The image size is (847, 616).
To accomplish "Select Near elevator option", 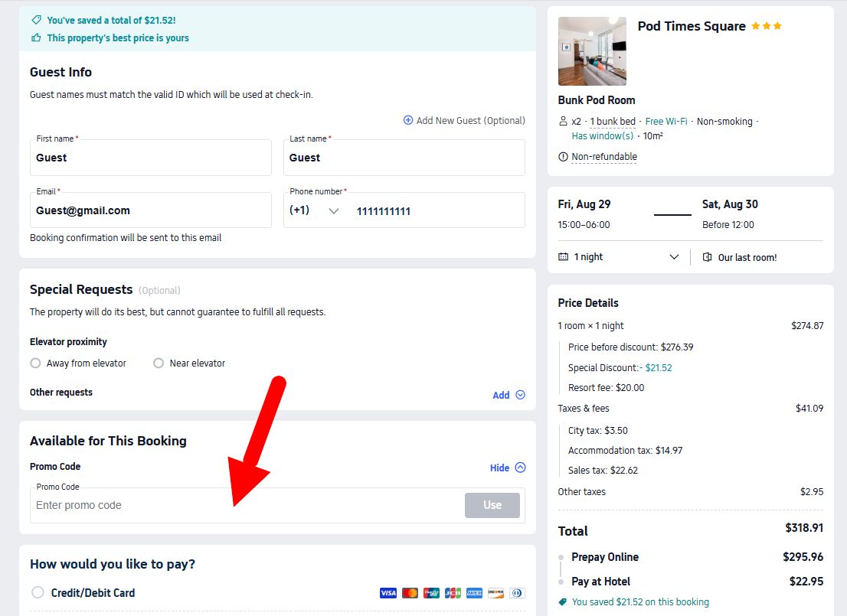I will coord(159,363).
